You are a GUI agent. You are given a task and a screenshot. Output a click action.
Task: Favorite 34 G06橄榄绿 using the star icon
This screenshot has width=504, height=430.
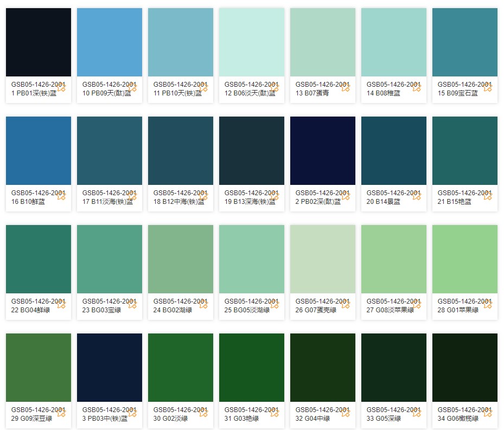point(488,413)
